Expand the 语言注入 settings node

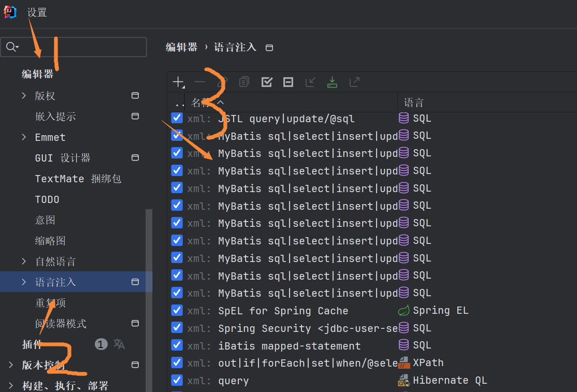24,282
